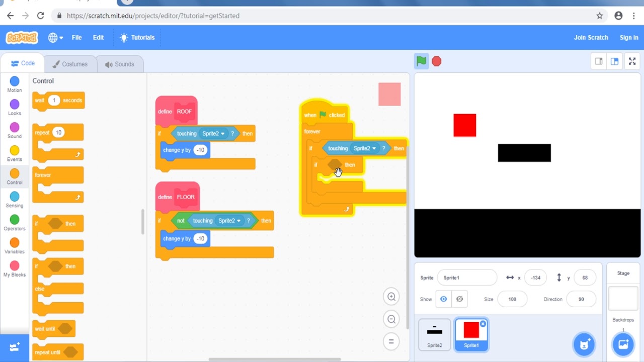
Task: Select the Stage backdrop thumbnail
Action: click(623, 299)
